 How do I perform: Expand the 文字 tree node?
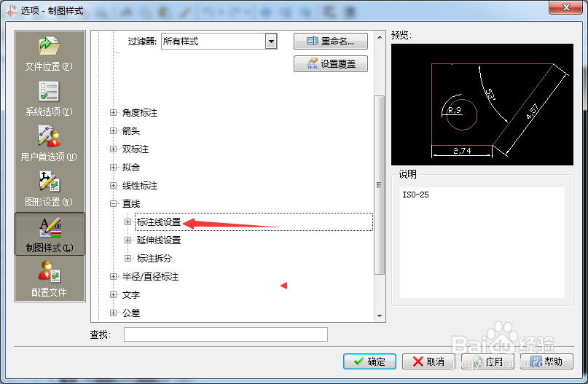[113, 295]
